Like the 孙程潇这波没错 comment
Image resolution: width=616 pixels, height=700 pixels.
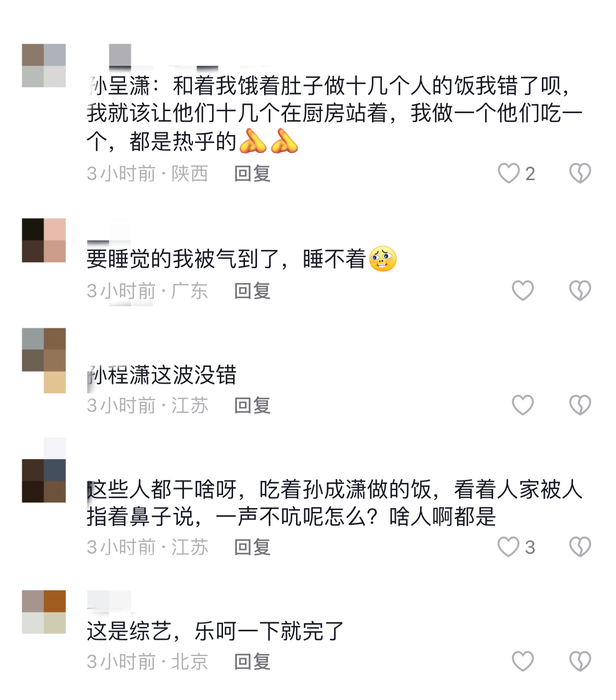(x=522, y=405)
